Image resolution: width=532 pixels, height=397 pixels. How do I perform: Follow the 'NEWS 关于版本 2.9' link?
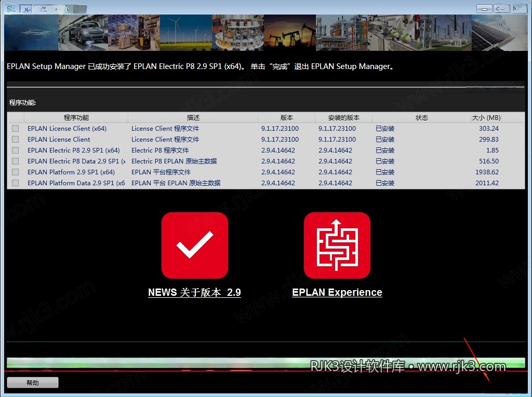pyautogui.click(x=194, y=292)
